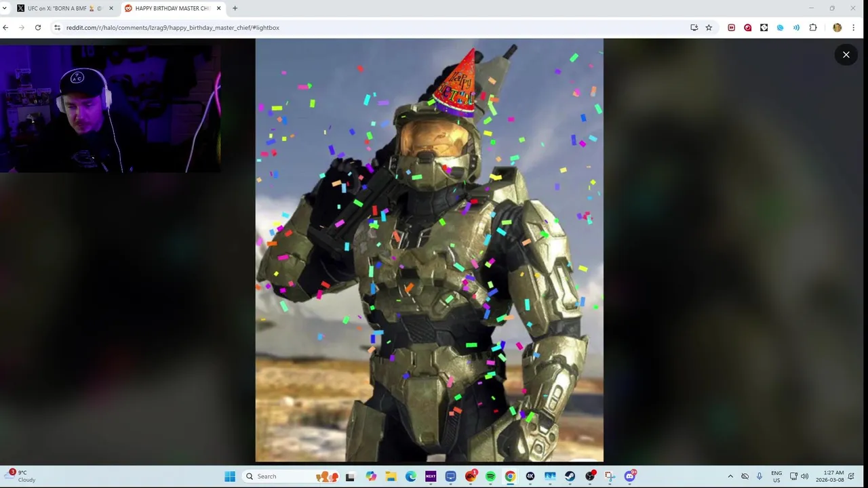Viewport: 868px width, 488px height.
Task: Bookmark this page with the star
Action: [x=709, y=28]
